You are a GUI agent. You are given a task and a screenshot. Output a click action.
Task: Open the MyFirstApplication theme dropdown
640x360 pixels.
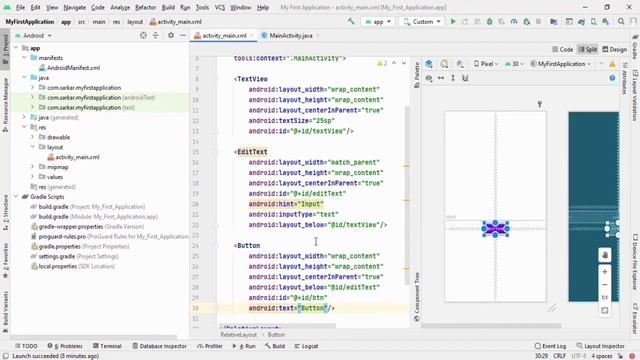tap(561, 64)
